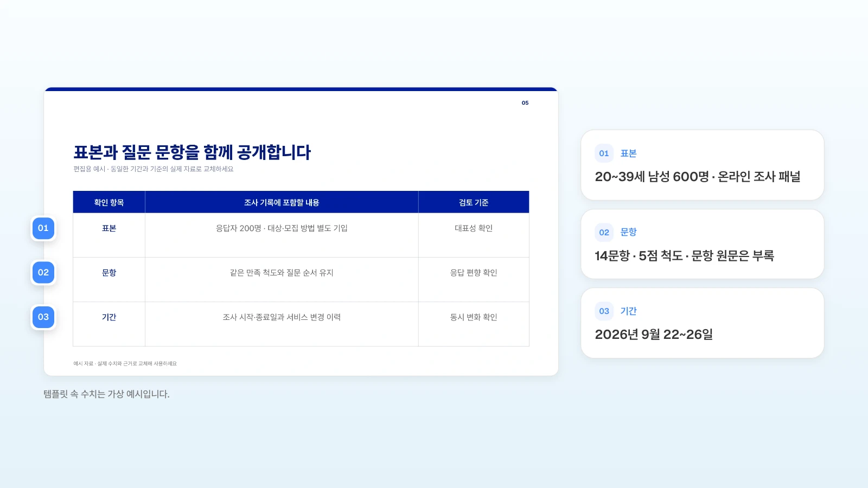Click the 03 badge in the 기간 card

(604, 311)
